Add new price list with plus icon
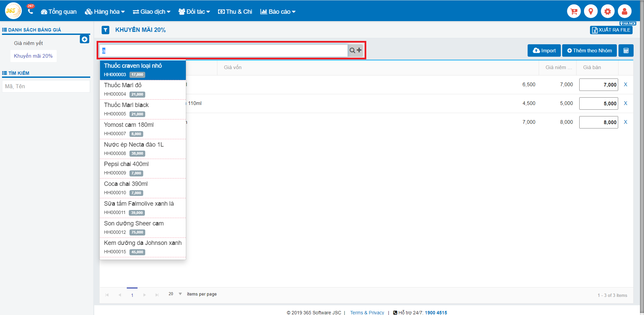 tap(85, 39)
